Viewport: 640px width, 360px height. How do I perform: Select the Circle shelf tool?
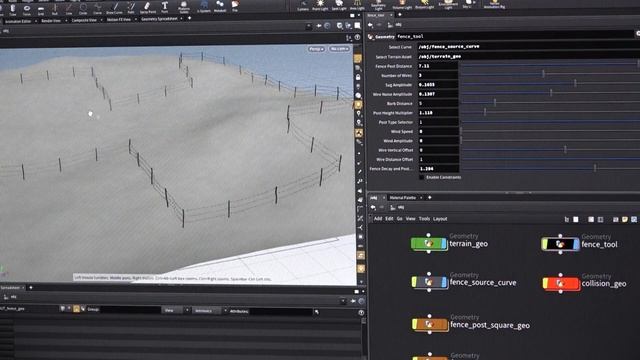(x=83, y=9)
